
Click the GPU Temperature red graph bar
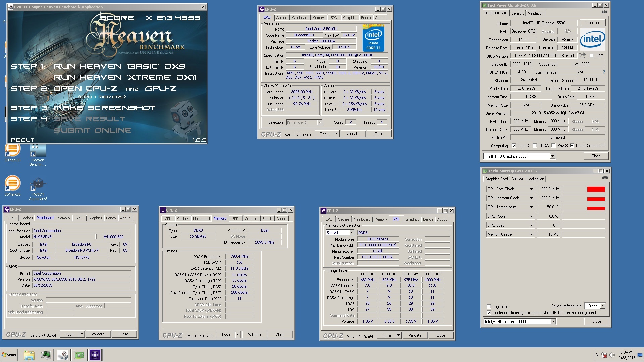point(596,208)
